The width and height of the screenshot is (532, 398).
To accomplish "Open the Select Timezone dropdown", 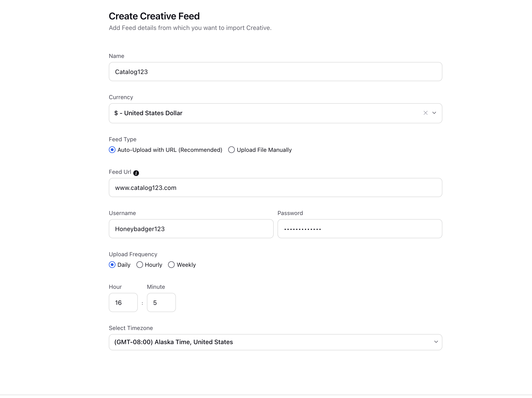I will pyautogui.click(x=276, y=342).
